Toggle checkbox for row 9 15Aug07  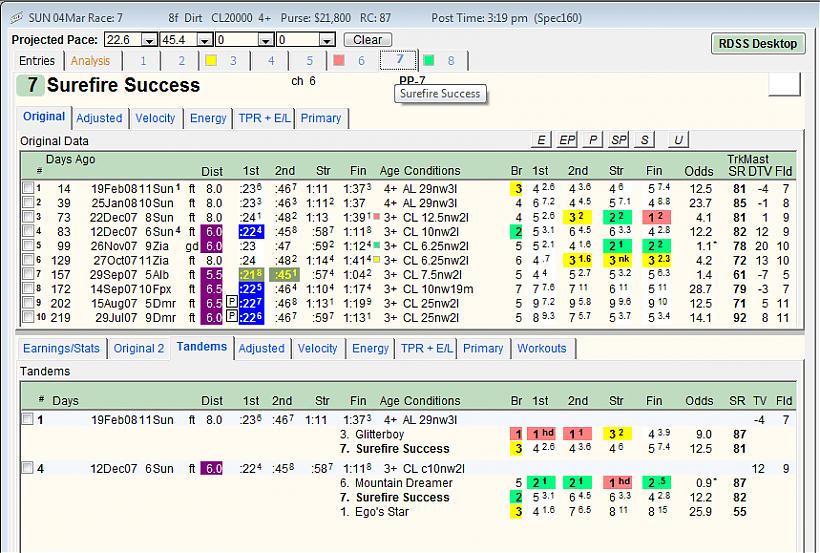pos(28,302)
